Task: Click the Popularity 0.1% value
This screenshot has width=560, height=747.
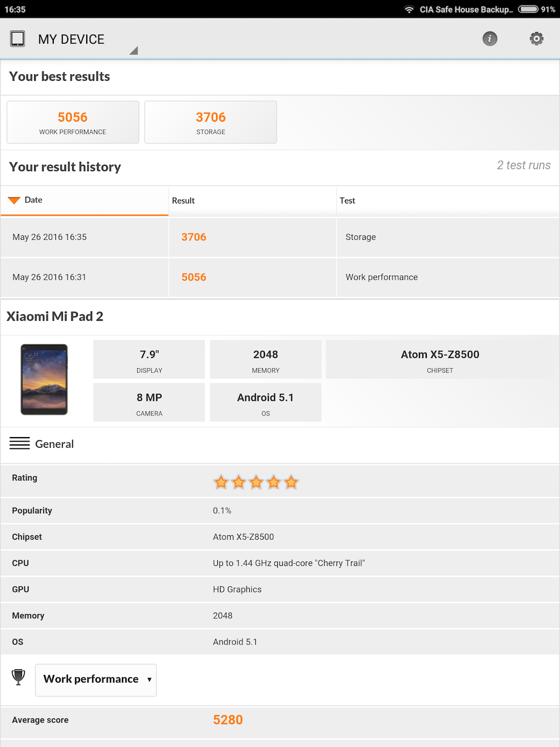Action: pyautogui.click(x=222, y=511)
